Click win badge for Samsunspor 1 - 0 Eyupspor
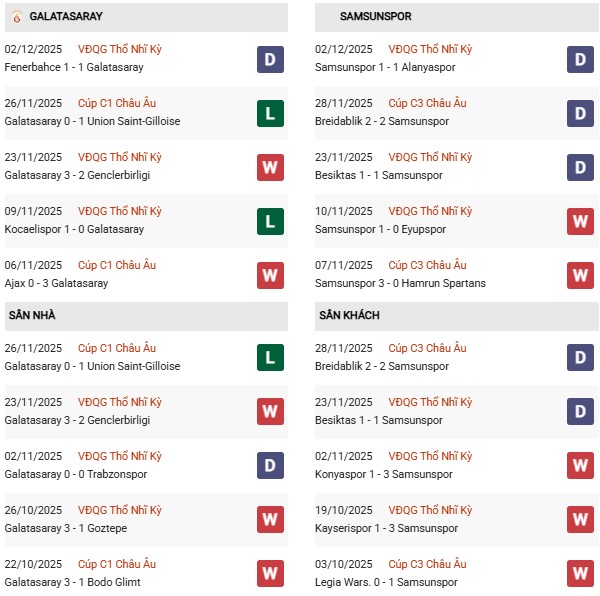 click(x=581, y=221)
